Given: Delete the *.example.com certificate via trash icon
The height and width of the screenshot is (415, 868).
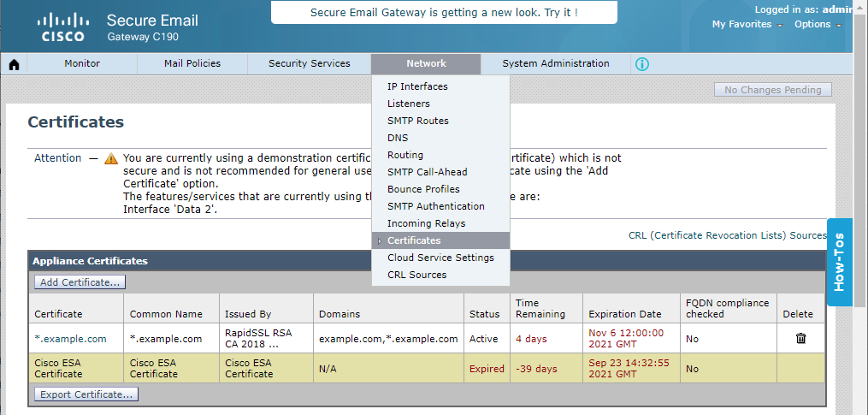Looking at the screenshot, I should tap(800, 338).
